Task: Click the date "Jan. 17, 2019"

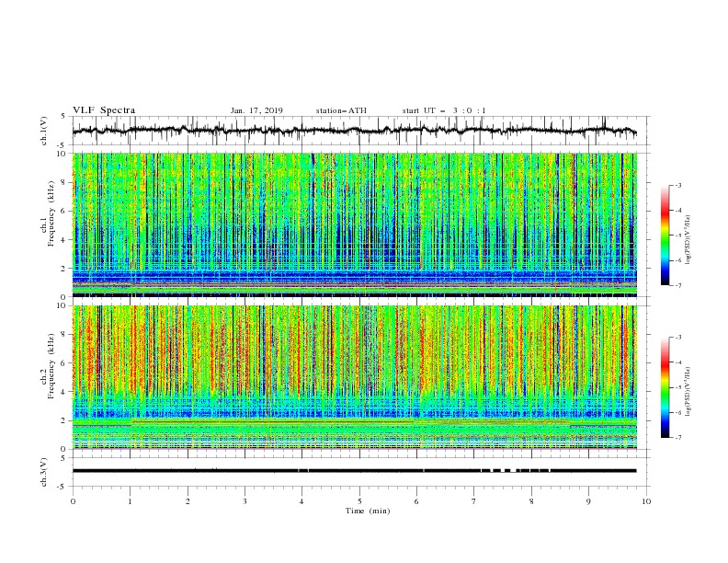Action: (256, 110)
